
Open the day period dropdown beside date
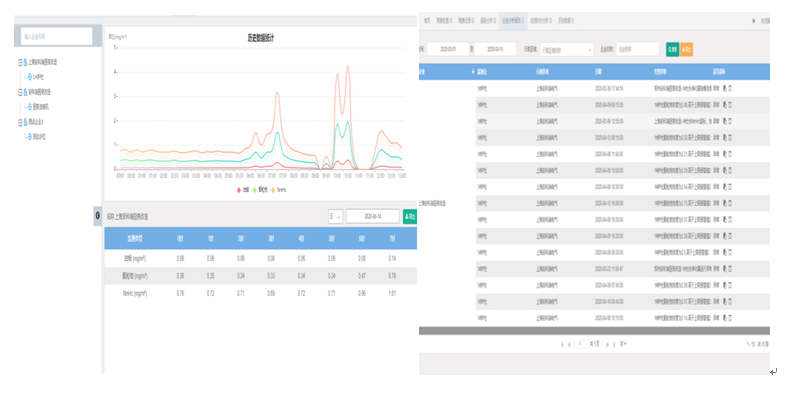click(x=335, y=216)
